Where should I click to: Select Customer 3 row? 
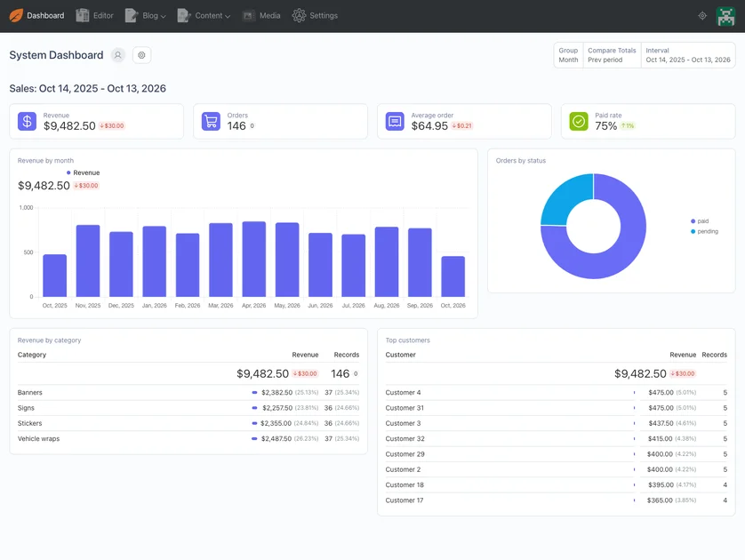click(557, 423)
